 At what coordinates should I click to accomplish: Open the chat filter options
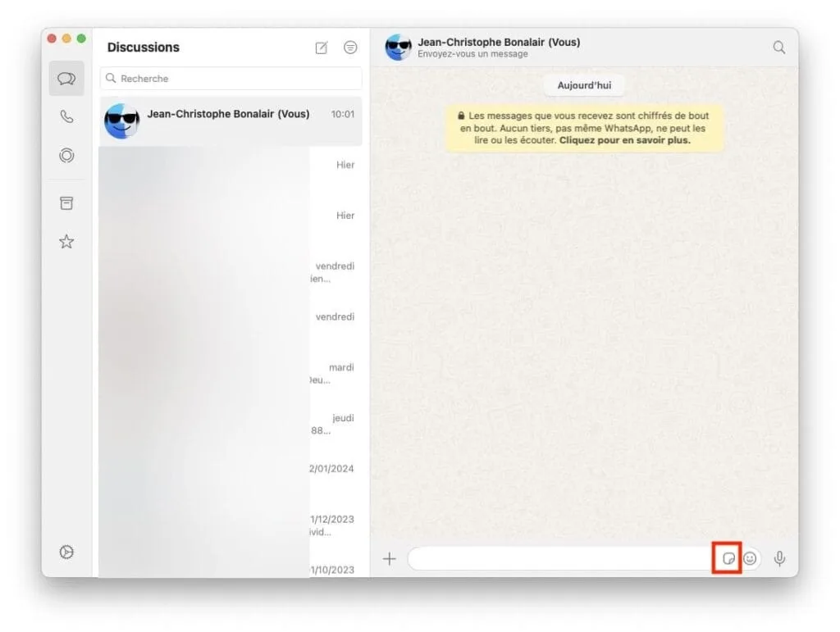point(350,48)
